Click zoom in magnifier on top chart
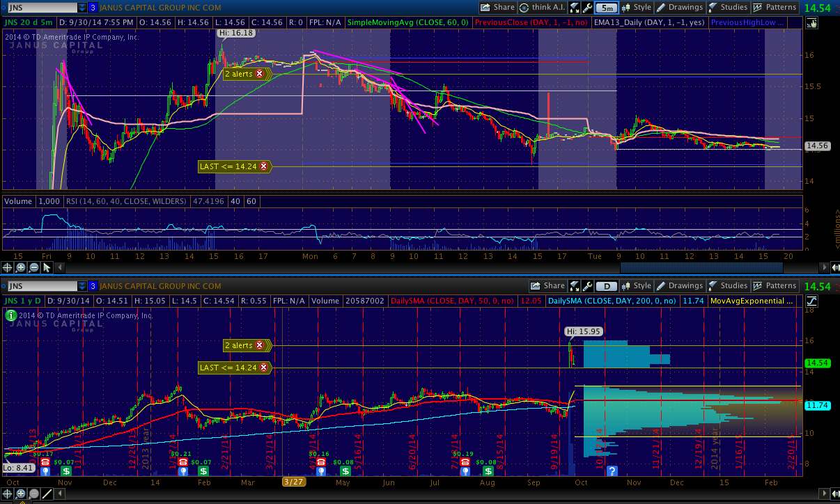The height and width of the screenshot is (504, 840). point(21,267)
